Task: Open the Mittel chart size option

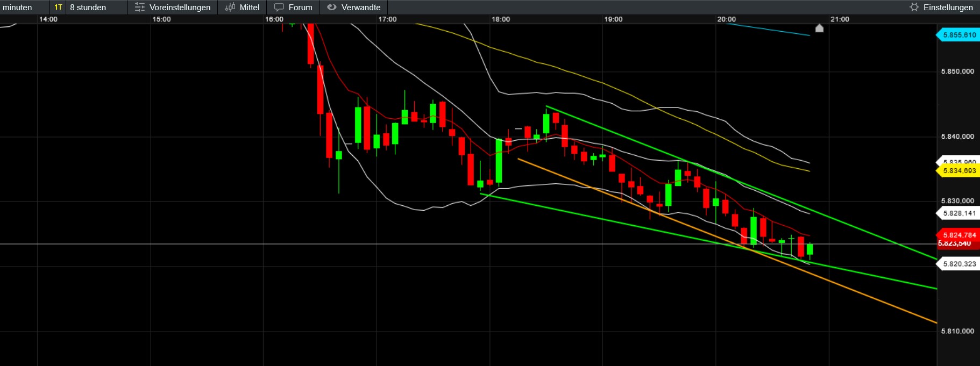Action: coord(250,7)
